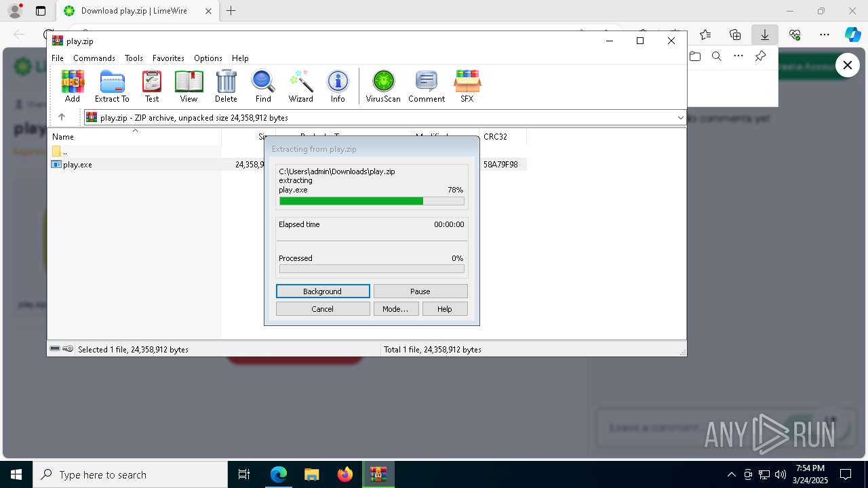This screenshot has width=868, height=488.
Task: Click the play.exe extraction progress bar
Action: 372,201
